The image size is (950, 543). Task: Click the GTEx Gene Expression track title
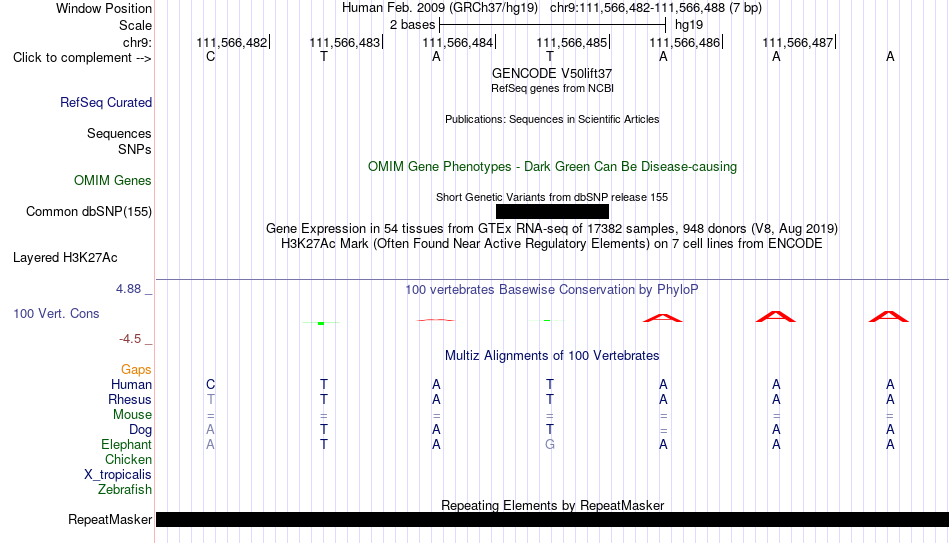pyautogui.click(x=552, y=228)
